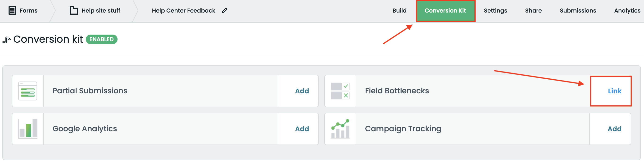Select the Conversion Kit tab
Image resolution: width=644 pixels, height=163 pixels.
click(x=445, y=10)
